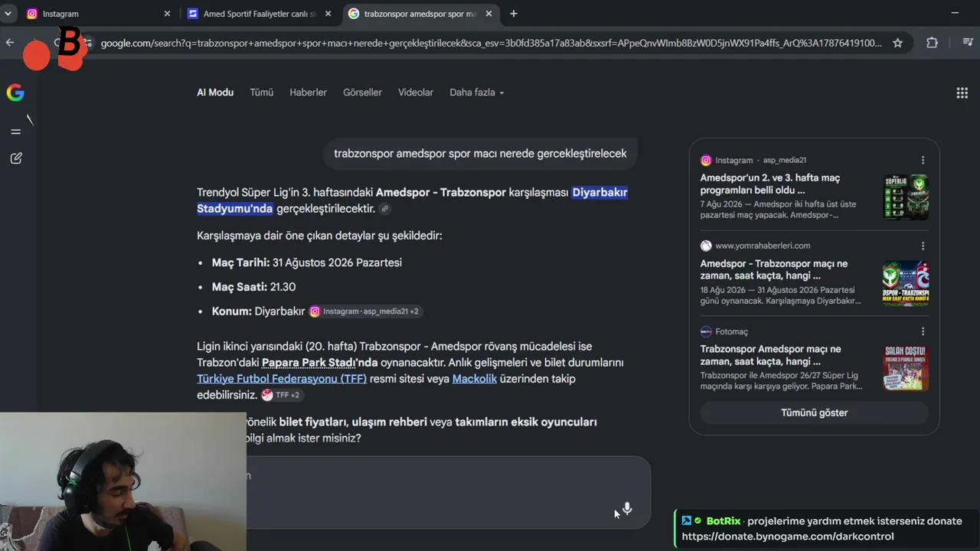
Task: Open the Fotomaç result's three-dot menu
Action: (923, 331)
